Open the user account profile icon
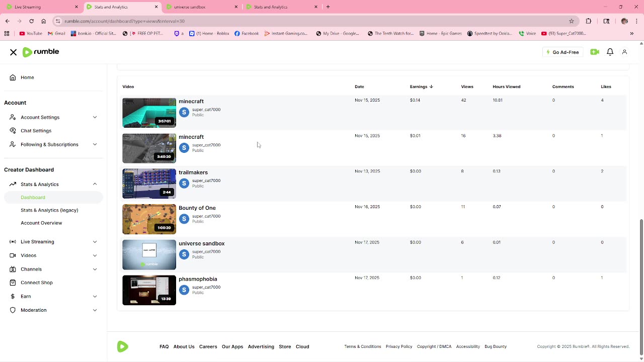Viewport: 644px width, 362px height. click(x=624, y=52)
